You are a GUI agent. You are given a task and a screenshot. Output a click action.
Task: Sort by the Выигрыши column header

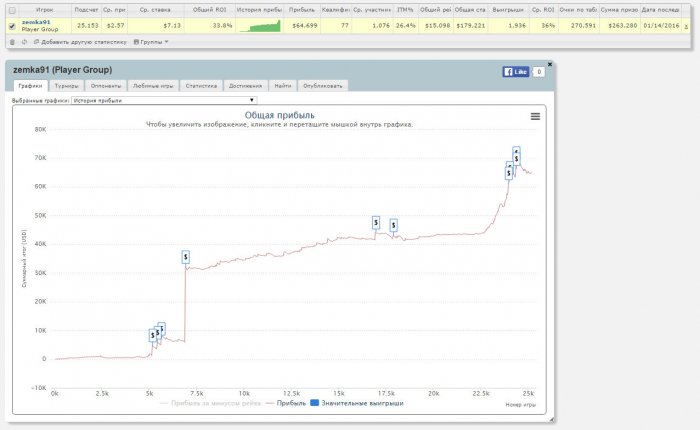(x=508, y=10)
